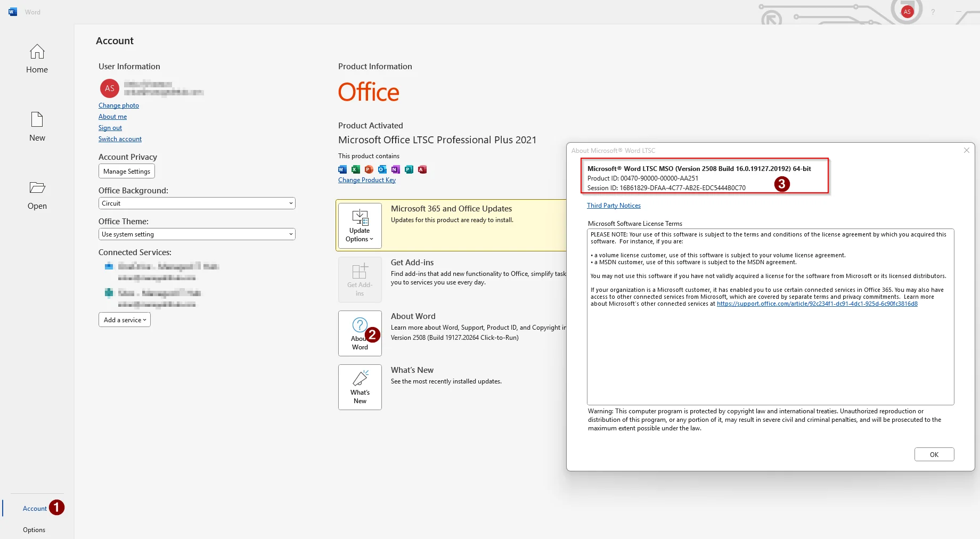
Task: Click the Office logo text
Action: click(x=369, y=92)
